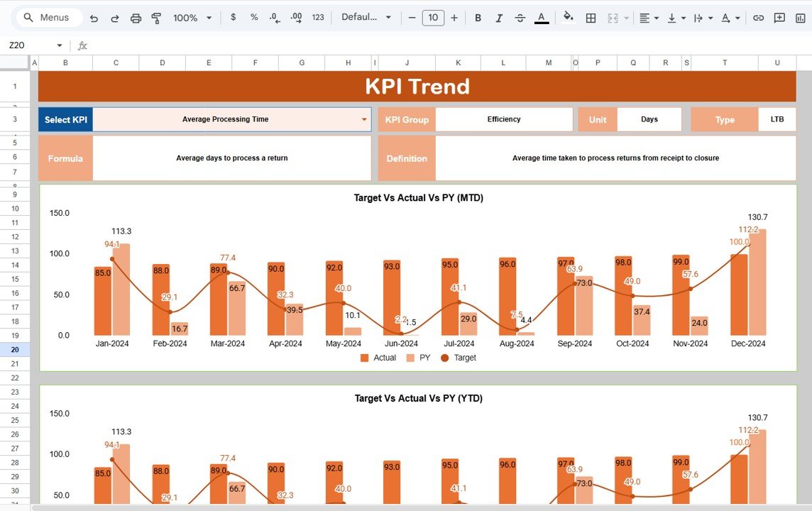
Task: Apply currency format
Action: click(x=233, y=18)
